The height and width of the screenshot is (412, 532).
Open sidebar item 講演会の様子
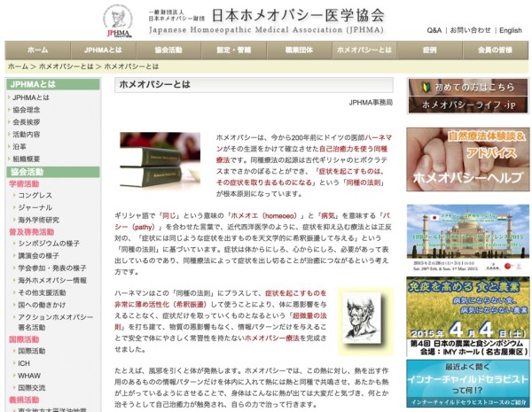pyautogui.click(x=38, y=256)
